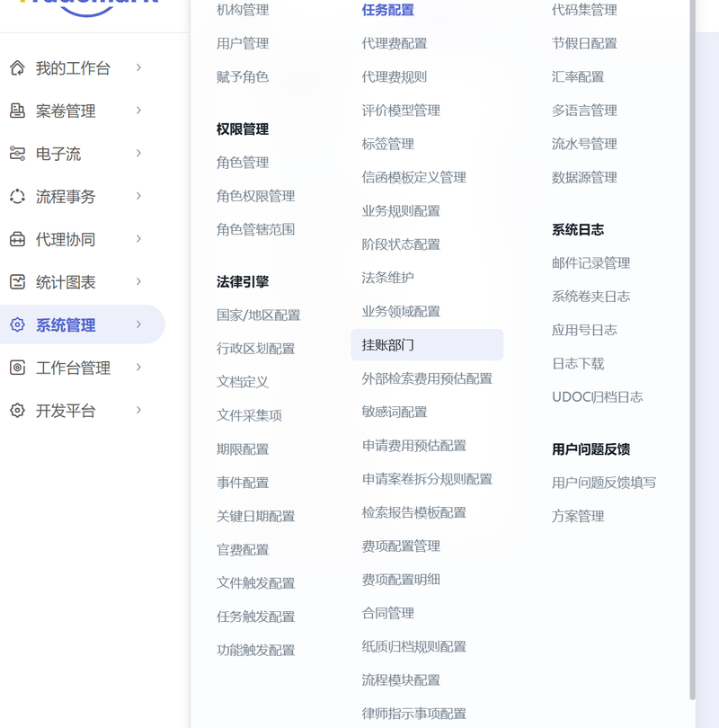Click the menu panel vertical scrollbar
The image size is (719, 728).
(692, 348)
